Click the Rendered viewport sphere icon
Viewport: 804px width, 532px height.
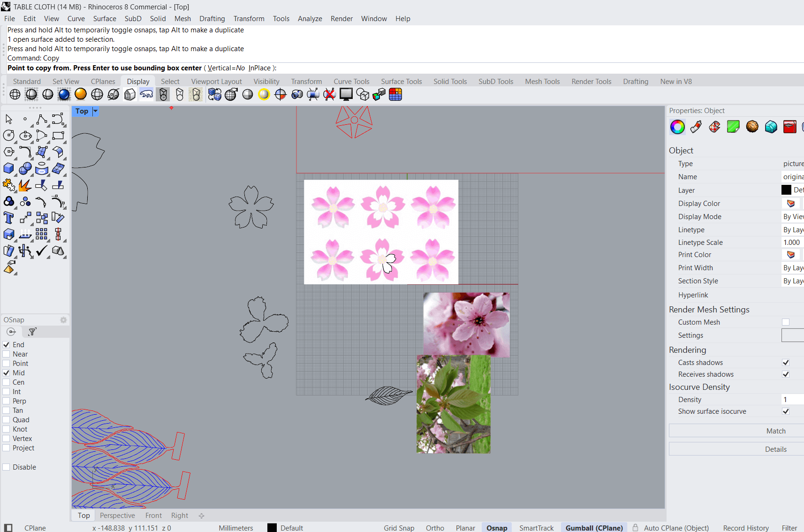pos(64,94)
